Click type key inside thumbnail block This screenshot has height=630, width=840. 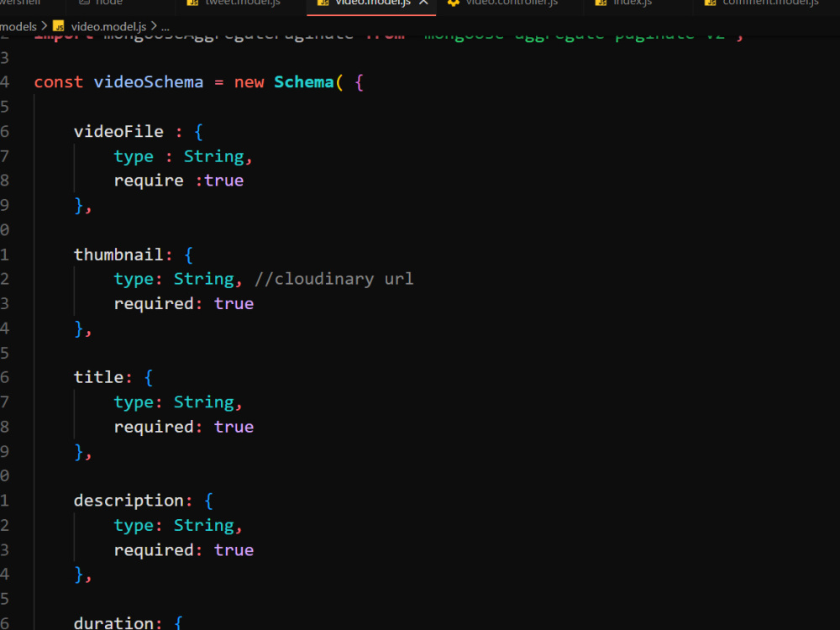[134, 280]
